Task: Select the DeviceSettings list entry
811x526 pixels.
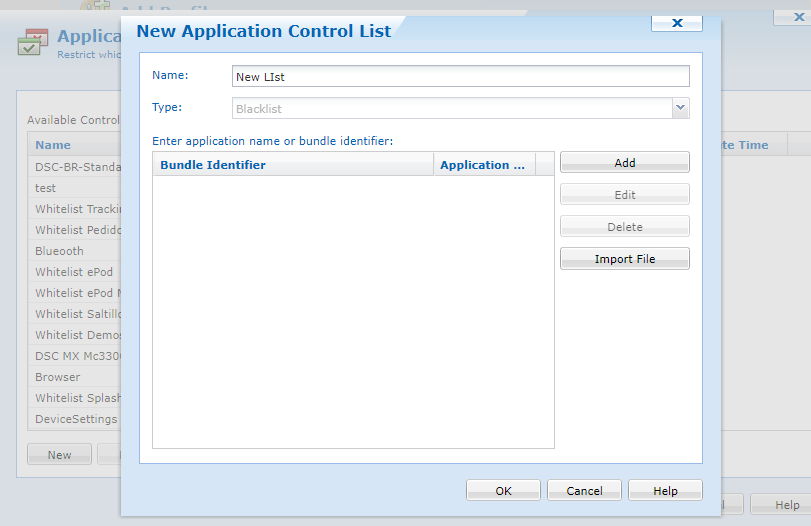Action: (x=76, y=419)
